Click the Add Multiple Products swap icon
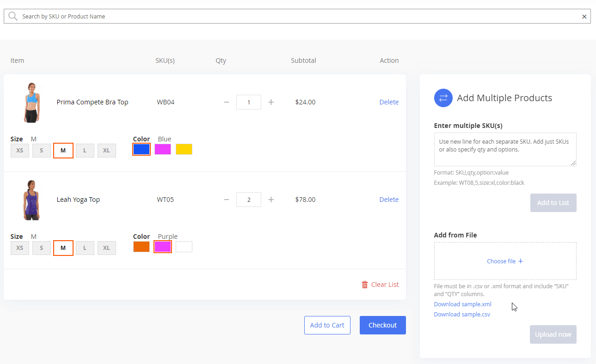The width and height of the screenshot is (596, 364). click(x=443, y=98)
